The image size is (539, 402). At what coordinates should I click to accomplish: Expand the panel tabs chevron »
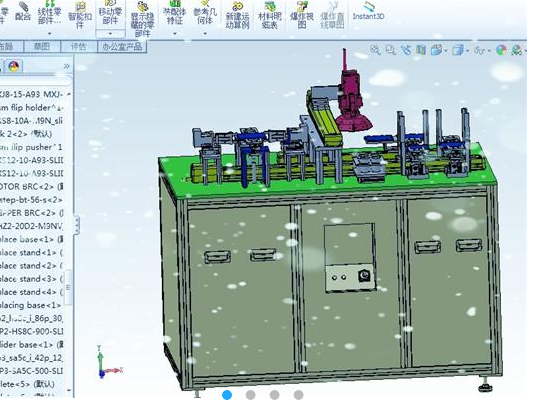click(x=67, y=66)
